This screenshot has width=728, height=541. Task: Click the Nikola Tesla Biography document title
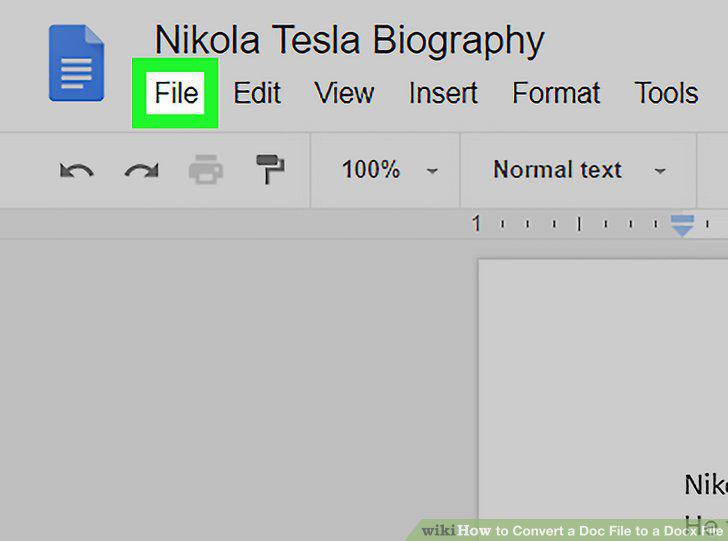[349, 40]
